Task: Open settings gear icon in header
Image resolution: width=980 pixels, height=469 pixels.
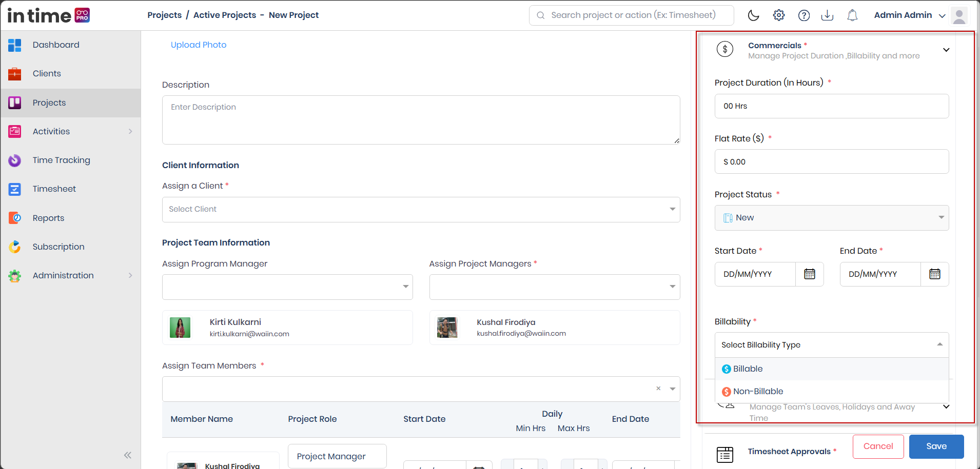Action: point(779,15)
